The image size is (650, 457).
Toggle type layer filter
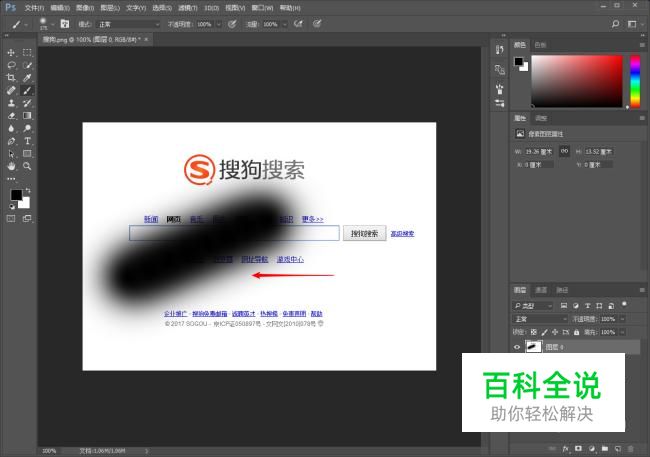587,306
